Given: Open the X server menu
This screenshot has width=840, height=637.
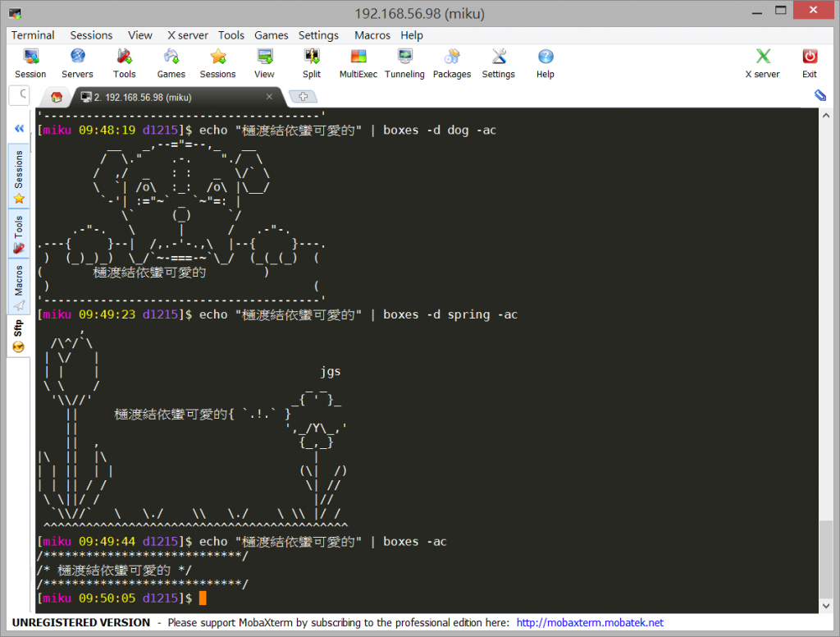Looking at the screenshot, I should pos(188,35).
